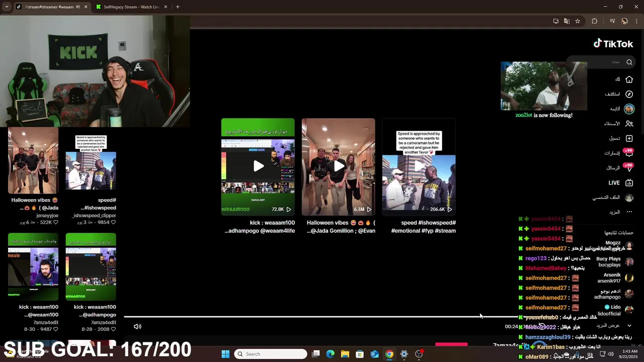Open the jerseyyjoe Halloween vibes thumbnail
The width and height of the screenshot is (644, 362).
[x=33, y=160]
